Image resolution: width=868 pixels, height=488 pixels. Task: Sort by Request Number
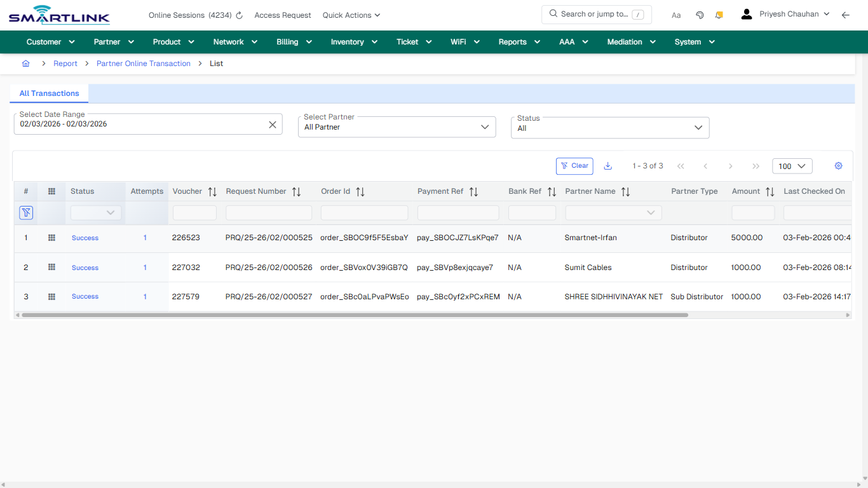(x=296, y=191)
